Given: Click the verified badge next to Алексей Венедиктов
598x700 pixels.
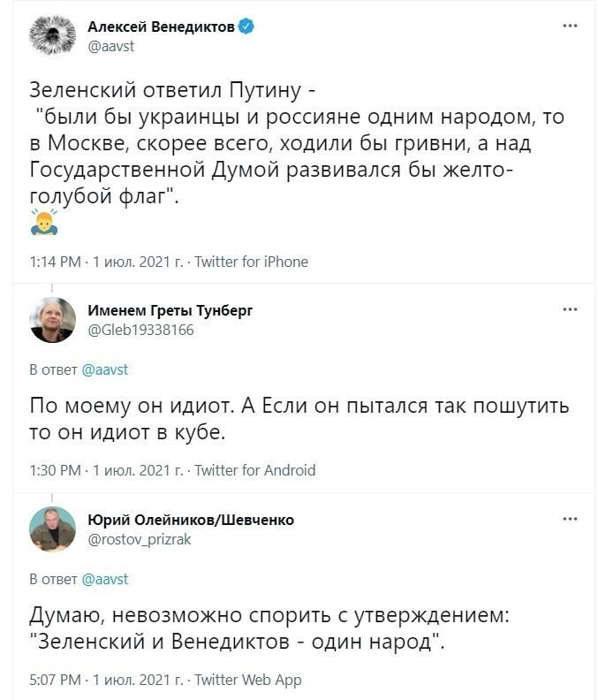Looking at the screenshot, I should coord(246,27).
